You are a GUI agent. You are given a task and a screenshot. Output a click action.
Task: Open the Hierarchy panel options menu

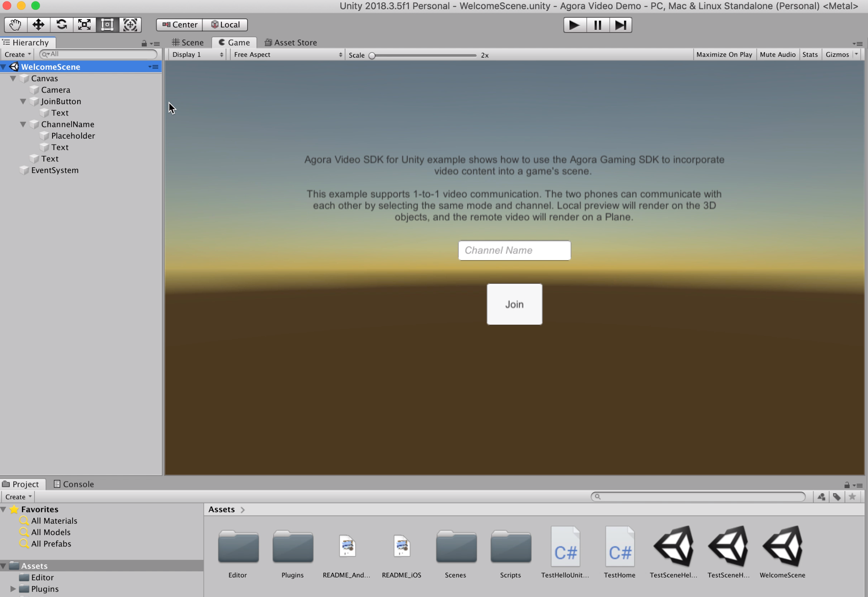155,43
